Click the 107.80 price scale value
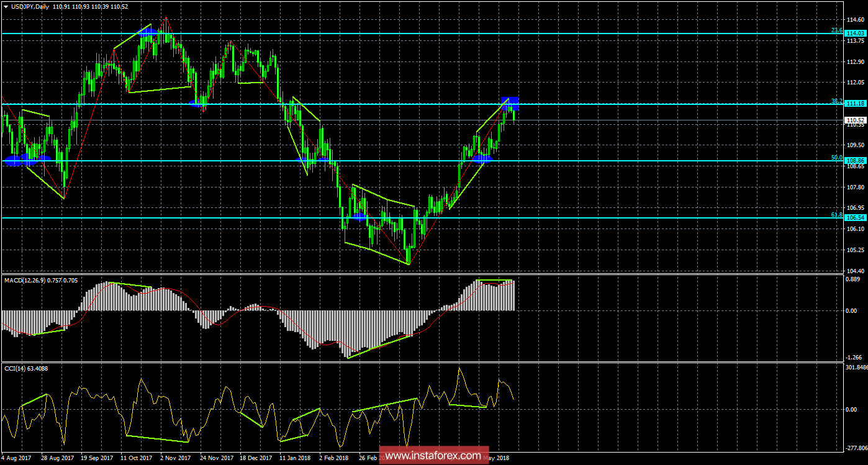This screenshot has width=868, height=465. pyautogui.click(x=855, y=187)
